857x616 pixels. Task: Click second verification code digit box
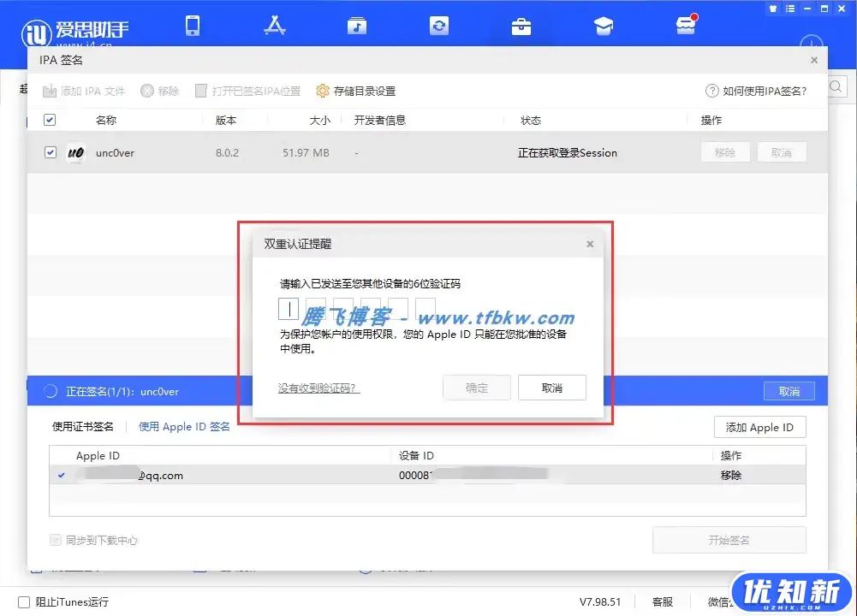click(x=316, y=307)
